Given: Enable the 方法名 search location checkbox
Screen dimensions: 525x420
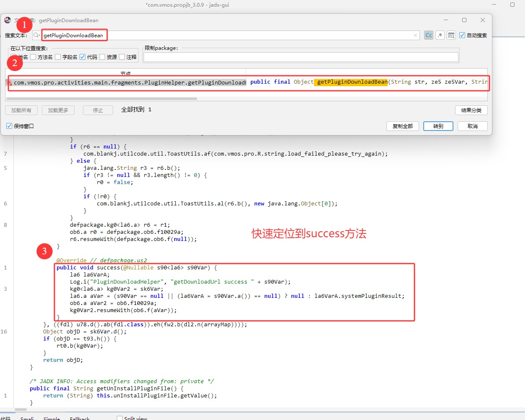Looking at the screenshot, I should [33, 57].
